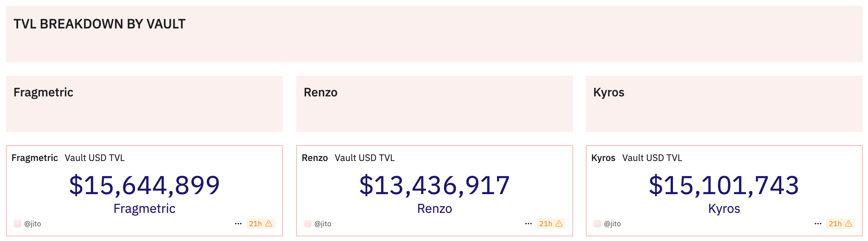Open the Renzo card overflow menu

click(529, 223)
